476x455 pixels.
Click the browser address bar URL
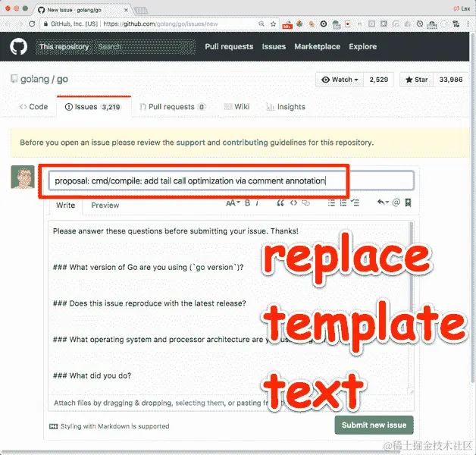point(160,24)
